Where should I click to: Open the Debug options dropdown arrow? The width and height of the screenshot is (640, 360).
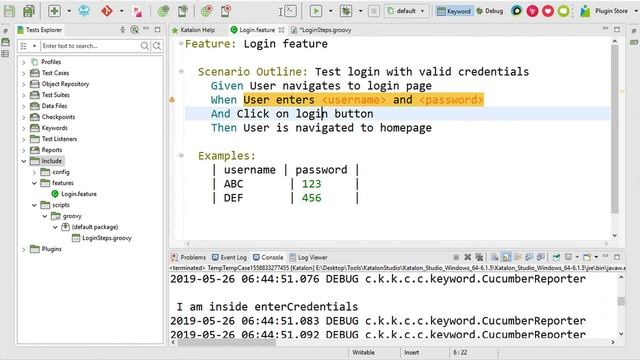pyautogui.click(x=360, y=11)
